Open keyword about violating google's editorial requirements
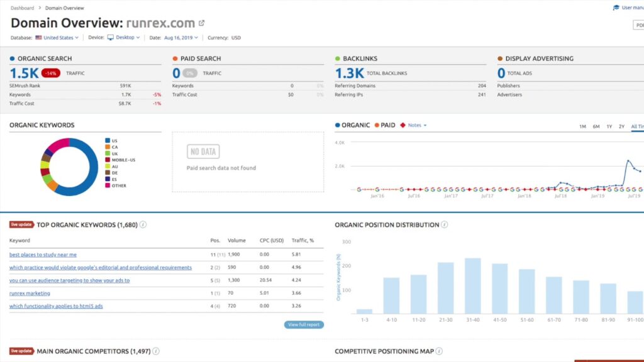Image resolution: width=644 pixels, height=362 pixels. pos(101,267)
